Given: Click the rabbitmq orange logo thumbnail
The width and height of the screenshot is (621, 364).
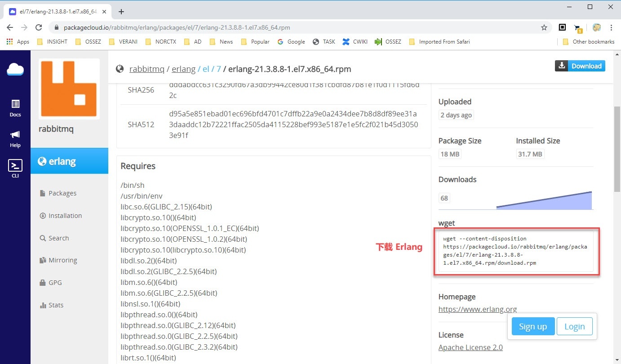Looking at the screenshot, I should [69, 89].
